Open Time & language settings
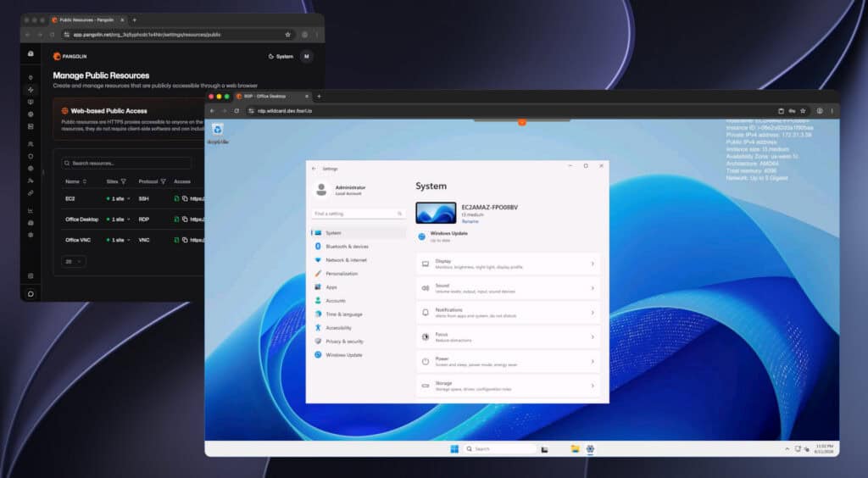This screenshot has height=478, width=868. click(359, 314)
